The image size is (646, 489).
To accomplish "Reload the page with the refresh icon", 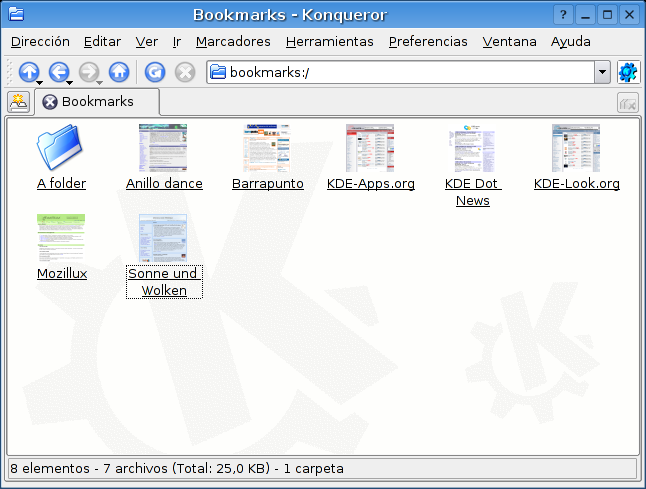I will tap(155, 72).
